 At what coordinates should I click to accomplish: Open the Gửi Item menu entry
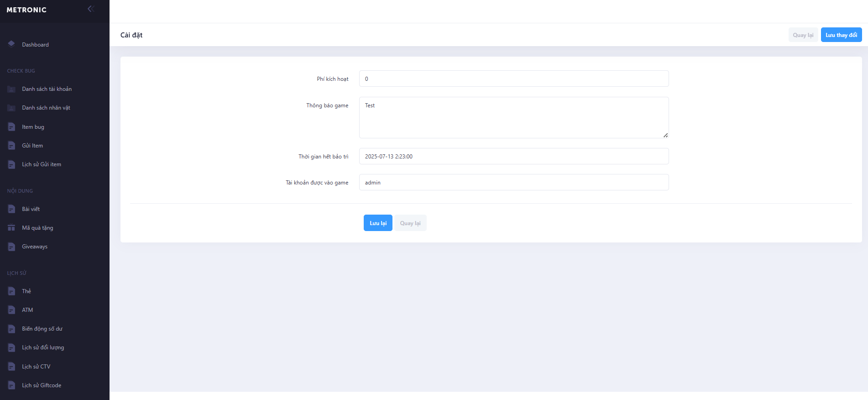pyautogui.click(x=32, y=146)
